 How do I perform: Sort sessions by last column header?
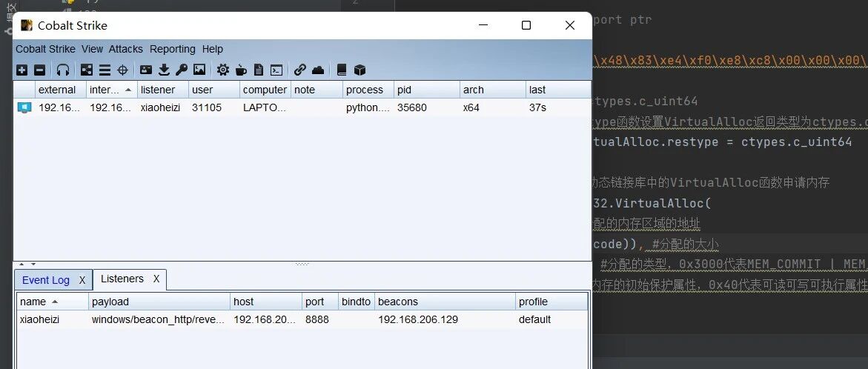[x=558, y=90]
